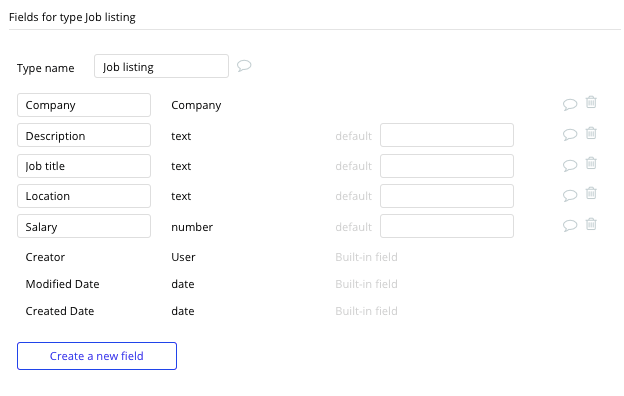Select the Company field name box
Image resolution: width=624 pixels, height=396 pixels.
coord(84,105)
